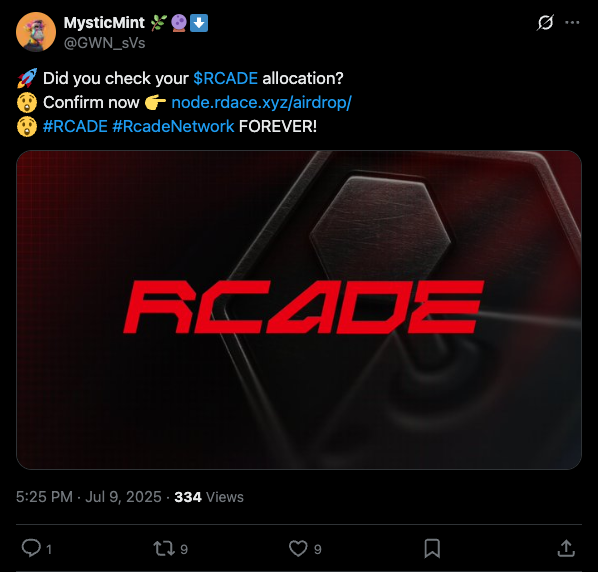This screenshot has width=598, height=572.
Task: Open the RCADE banner image
Action: point(299,310)
